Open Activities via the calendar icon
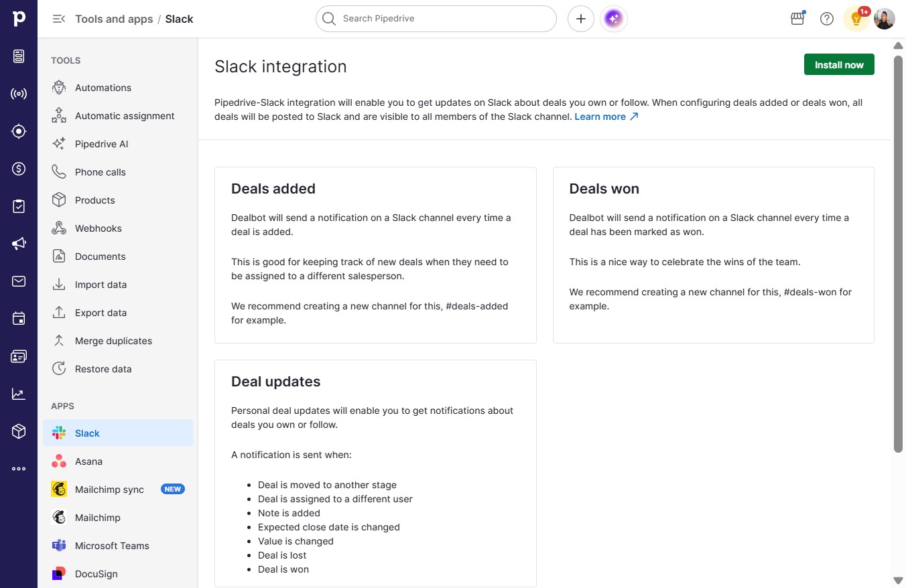This screenshot has width=906, height=588. click(x=19, y=319)
